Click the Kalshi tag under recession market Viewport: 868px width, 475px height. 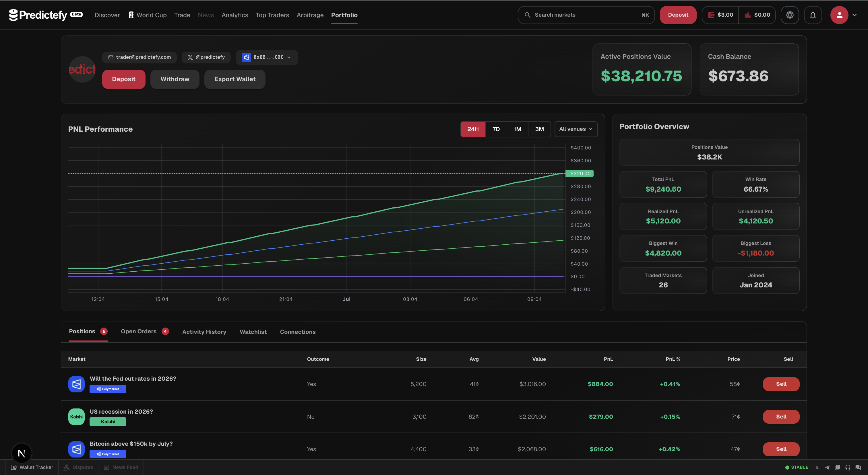click(108, 421)
